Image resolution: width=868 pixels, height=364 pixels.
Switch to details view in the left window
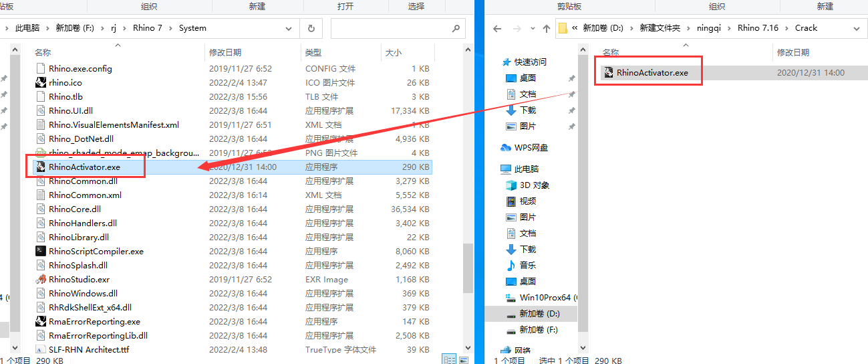point(450,359)
